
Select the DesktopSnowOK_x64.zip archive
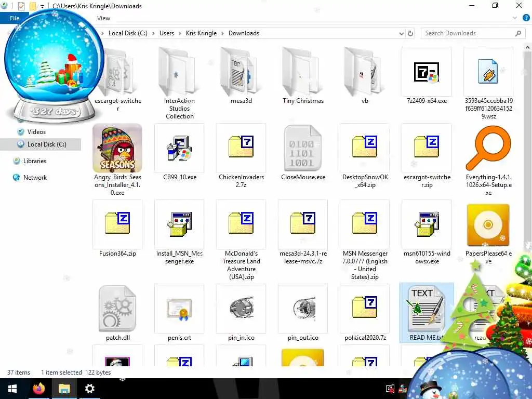point(365,156)
